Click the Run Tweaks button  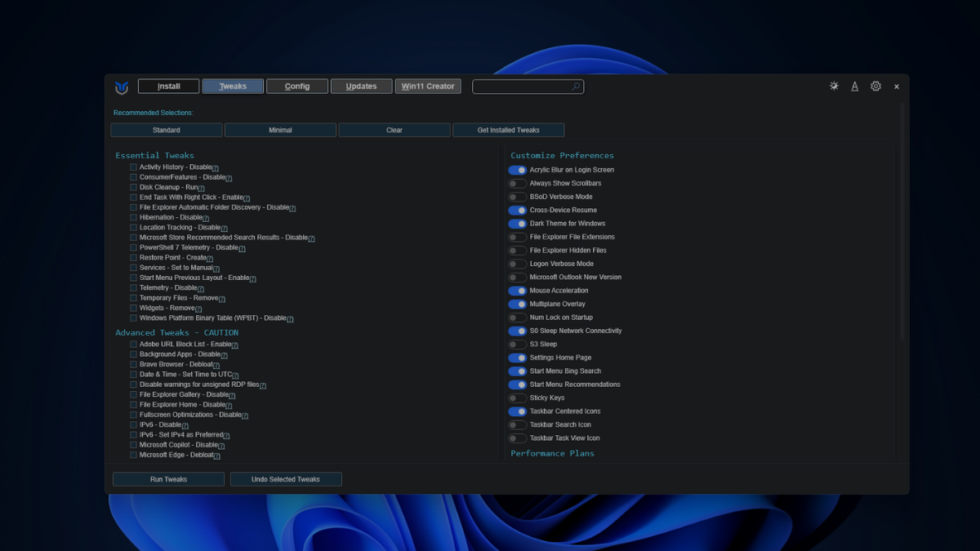[168, 479]
